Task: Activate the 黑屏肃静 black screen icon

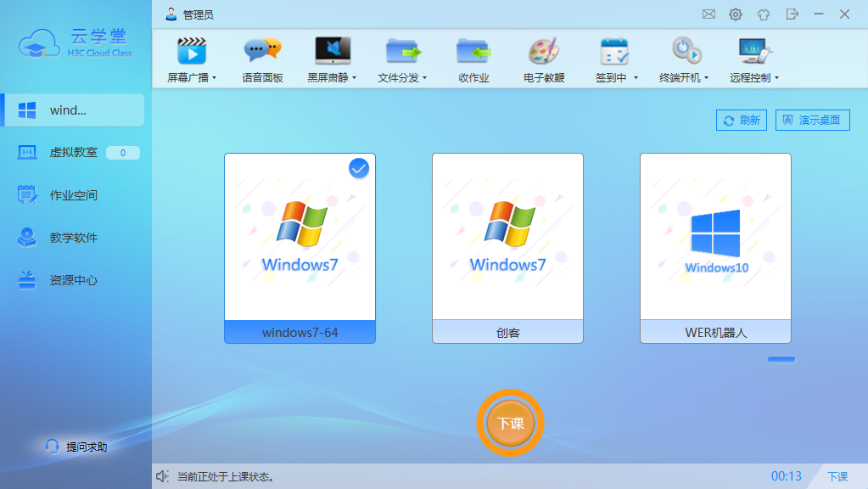Action: pos(333,52)
